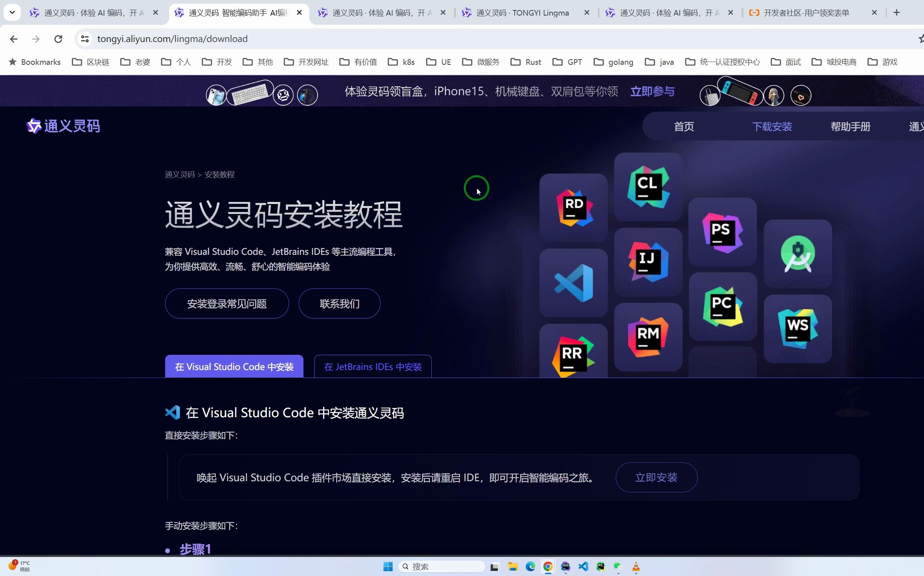
Task: Click 立即安装 button
Action: point(657,477)
